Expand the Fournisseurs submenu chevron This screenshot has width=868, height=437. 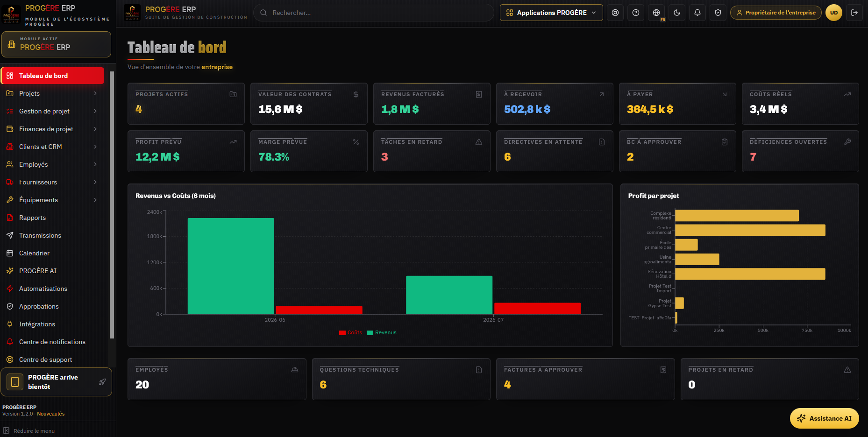pyautogui.click(x=95, y=182)
